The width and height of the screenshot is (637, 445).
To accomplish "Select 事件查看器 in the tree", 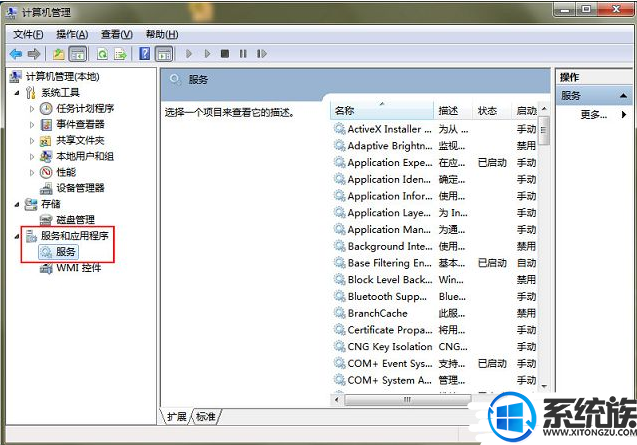I will (80, 124).
